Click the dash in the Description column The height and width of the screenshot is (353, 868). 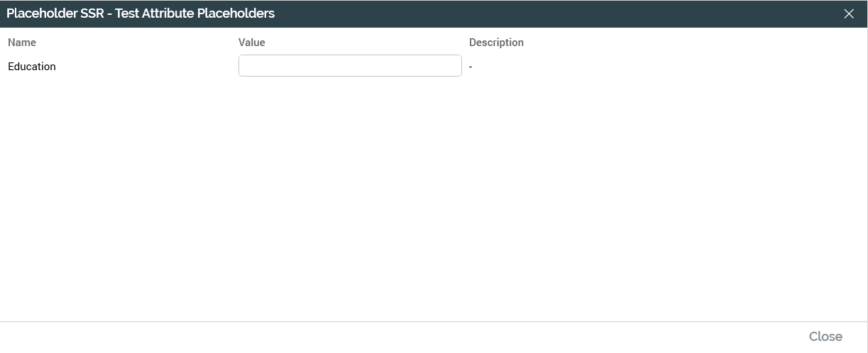(471, 67)
